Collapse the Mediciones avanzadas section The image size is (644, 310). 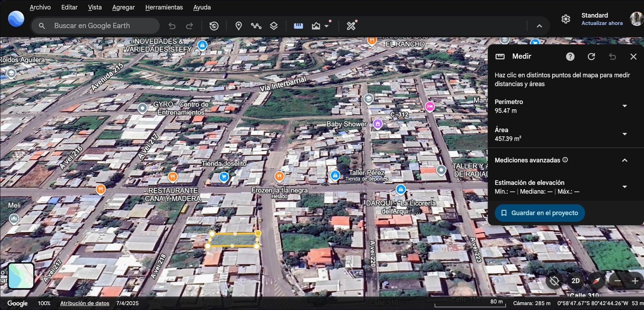[x=625, y=160]
